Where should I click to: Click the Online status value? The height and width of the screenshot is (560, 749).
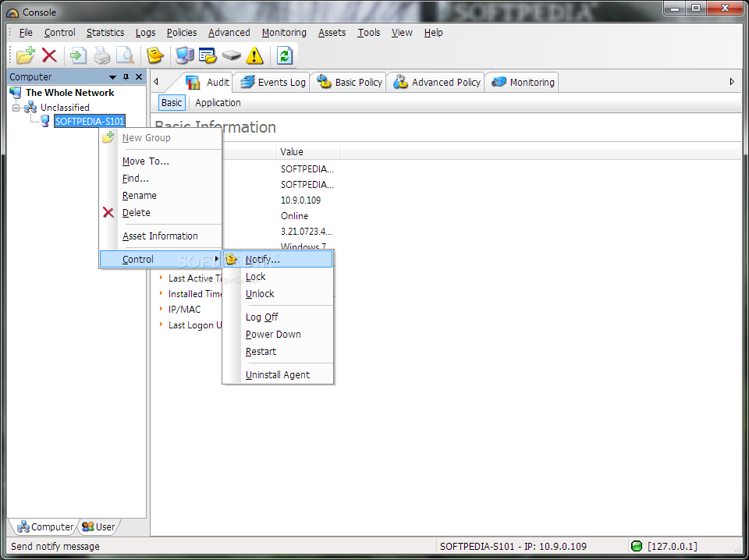pyautogui.click(x=294, y=216)
